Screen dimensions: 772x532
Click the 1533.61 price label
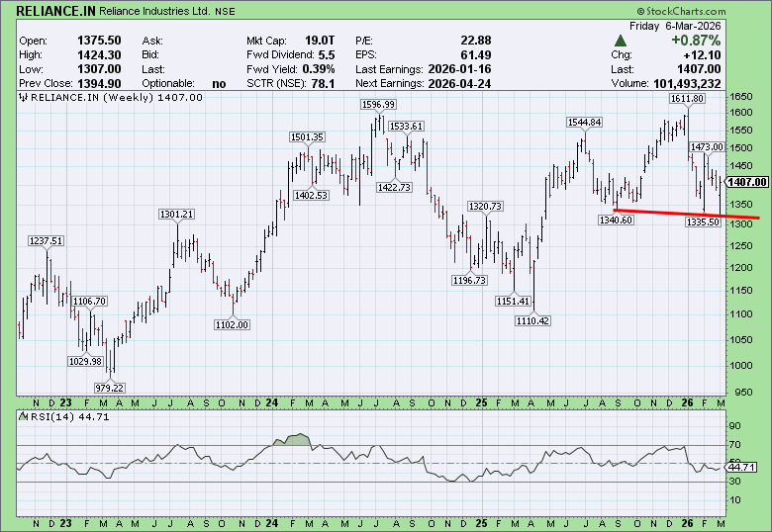(x=406, y=127)
